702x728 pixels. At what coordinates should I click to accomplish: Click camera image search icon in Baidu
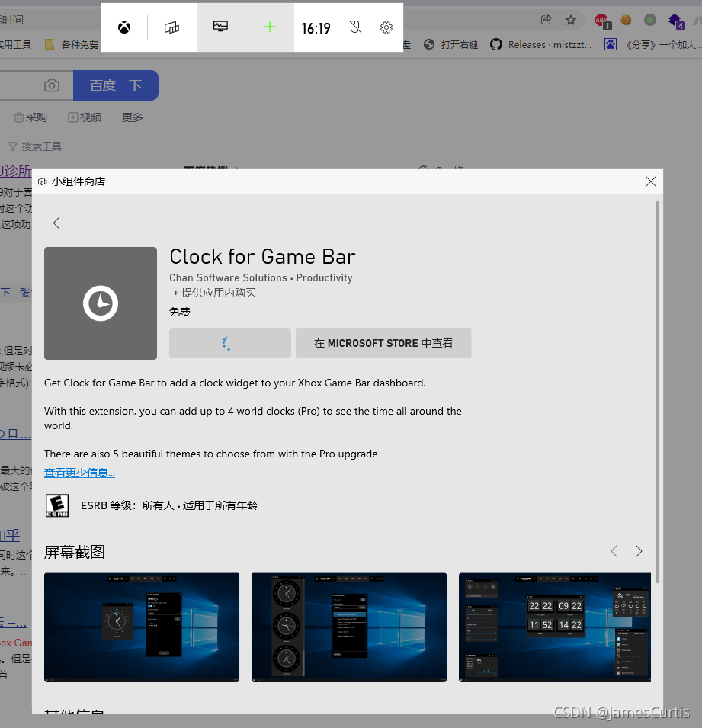(52, 85)
